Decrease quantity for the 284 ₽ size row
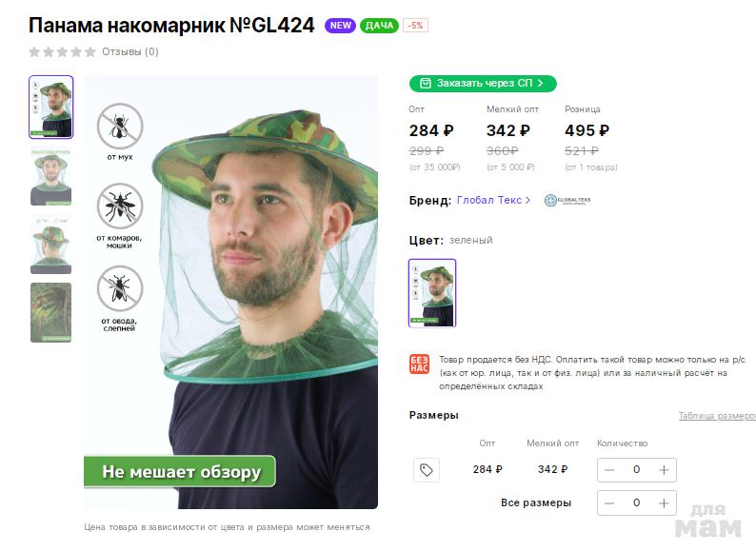The width and height of the screenshot is (756, 551). point(609,470)
